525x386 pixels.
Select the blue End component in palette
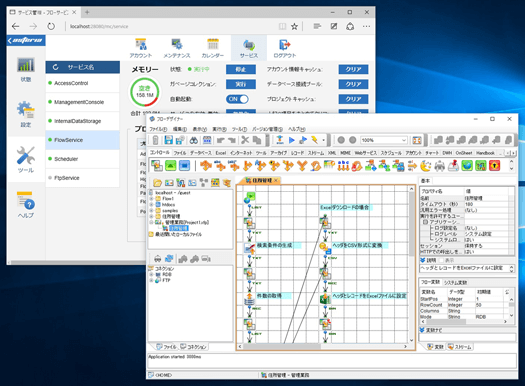(x=184, y=165)
